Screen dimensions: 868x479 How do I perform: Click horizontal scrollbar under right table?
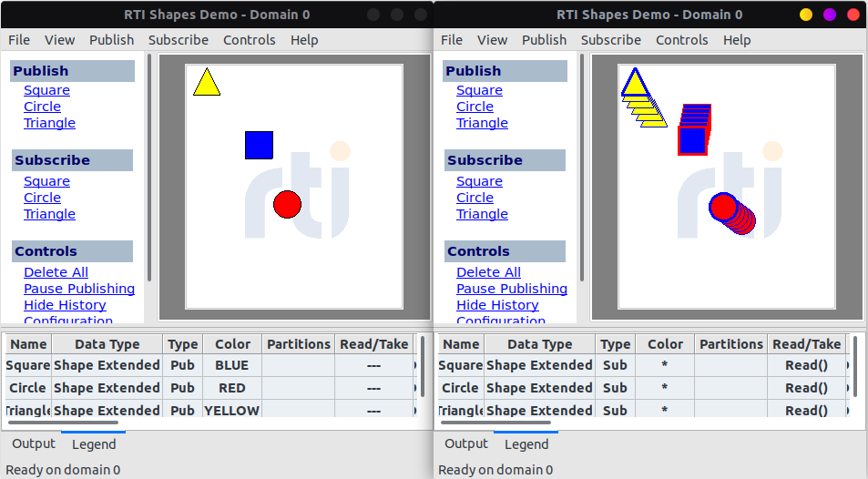[x=495, y=423]
